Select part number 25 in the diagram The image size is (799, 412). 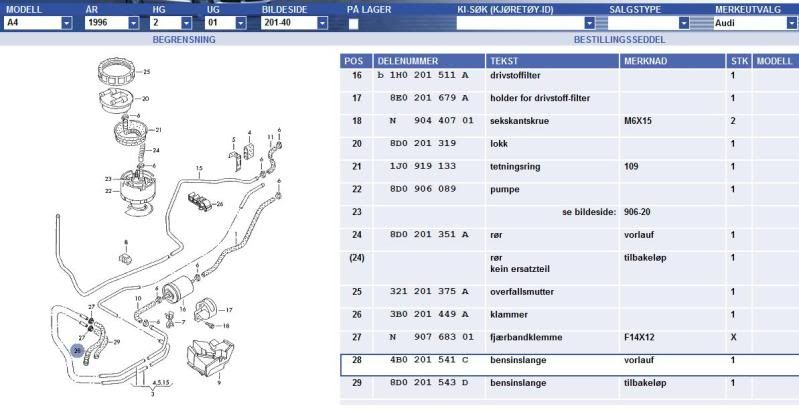146,72
